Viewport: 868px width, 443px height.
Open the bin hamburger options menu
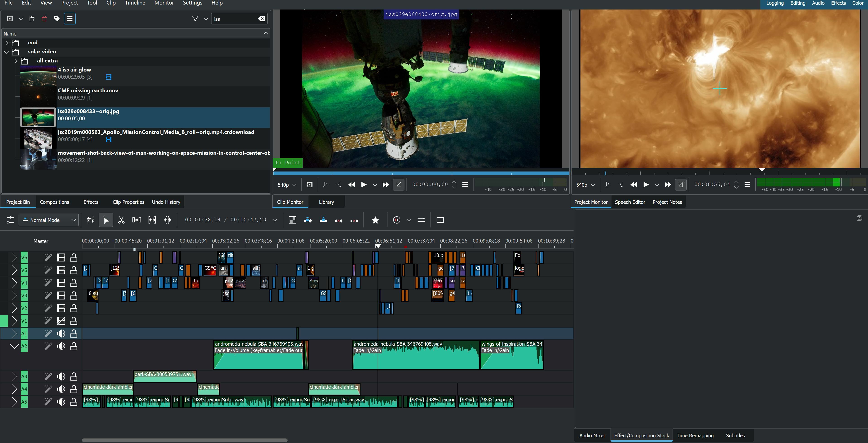(70, 19)
